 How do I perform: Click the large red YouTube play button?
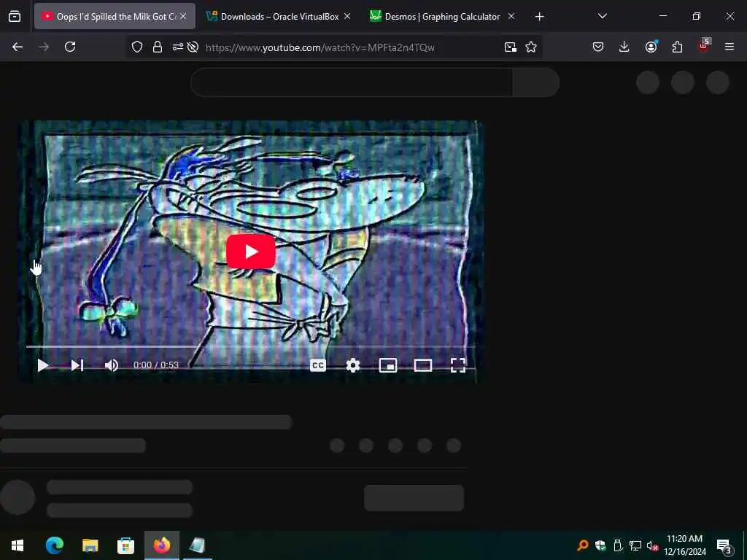(251, 252)
